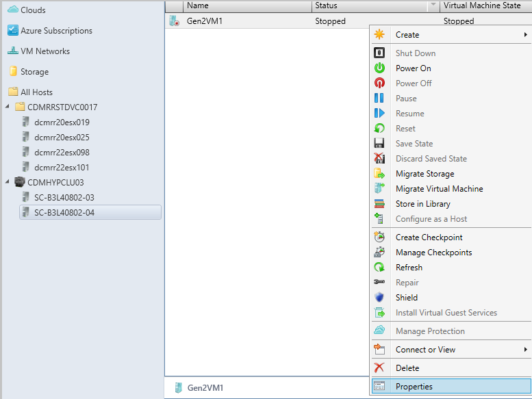Image resolution: width=532 pixels, height=399 pixels.
Task: Open the Connect or View submenu arrow
Action: 525,349
